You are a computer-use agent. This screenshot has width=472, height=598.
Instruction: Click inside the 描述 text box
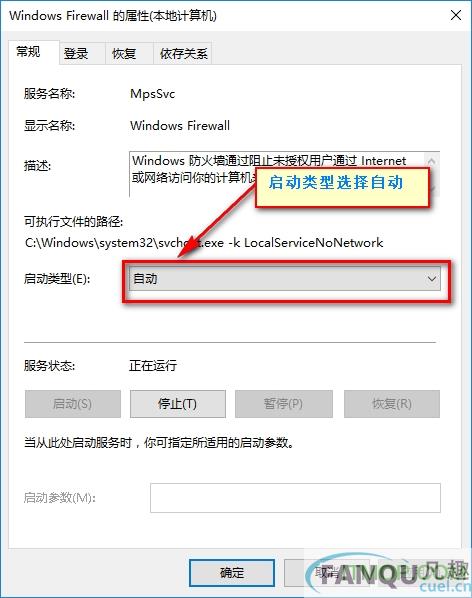click(277, 174)
